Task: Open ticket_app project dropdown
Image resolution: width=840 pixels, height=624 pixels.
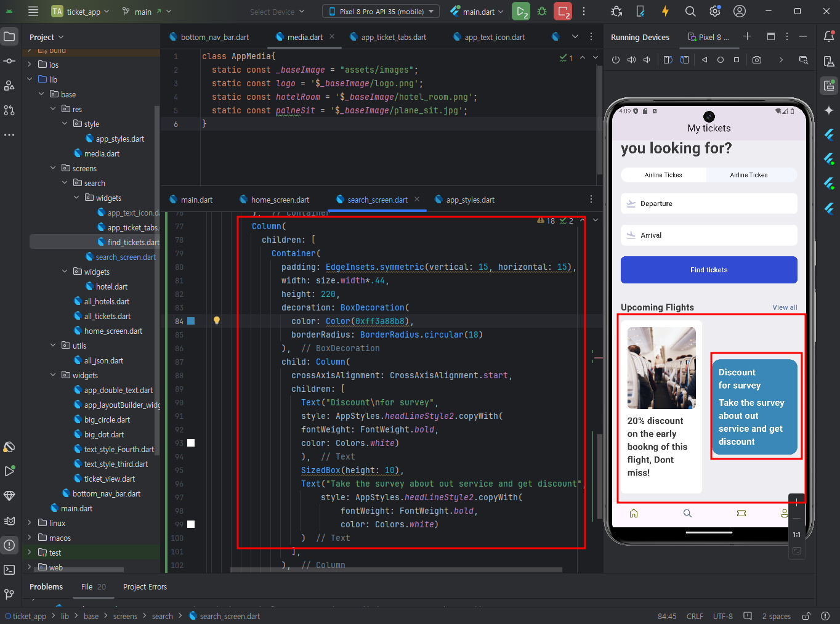Action: point(80,11)
